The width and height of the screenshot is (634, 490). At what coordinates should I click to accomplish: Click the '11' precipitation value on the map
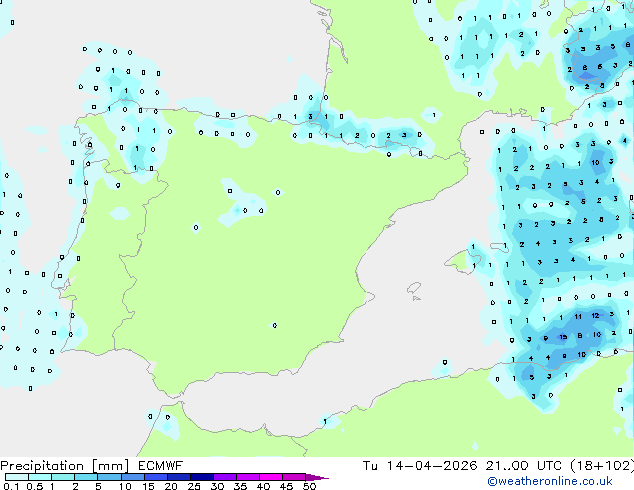click(x=578, y=317)
